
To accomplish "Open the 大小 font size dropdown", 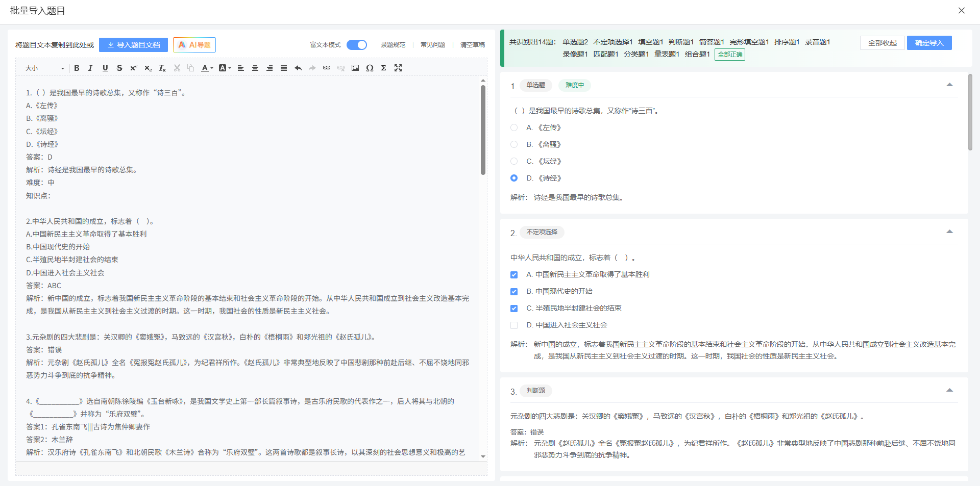I will pyautogui.click(x=45, y=68).
